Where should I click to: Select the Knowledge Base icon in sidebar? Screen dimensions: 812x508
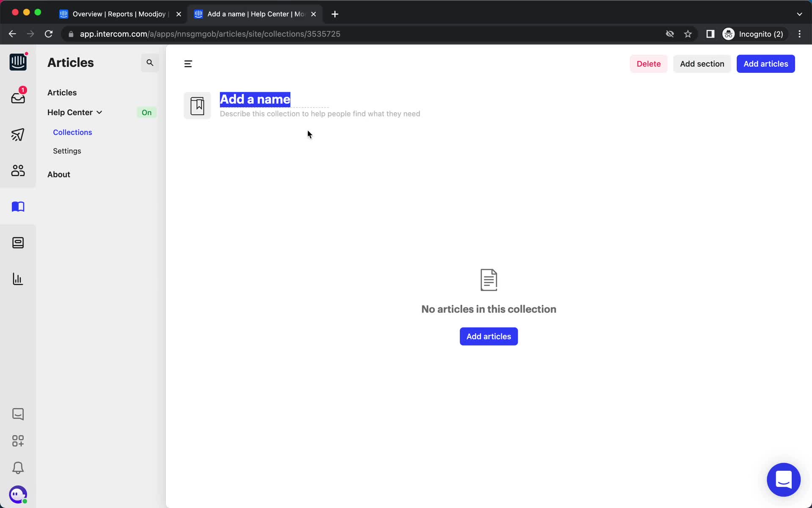tap(17, 206)
